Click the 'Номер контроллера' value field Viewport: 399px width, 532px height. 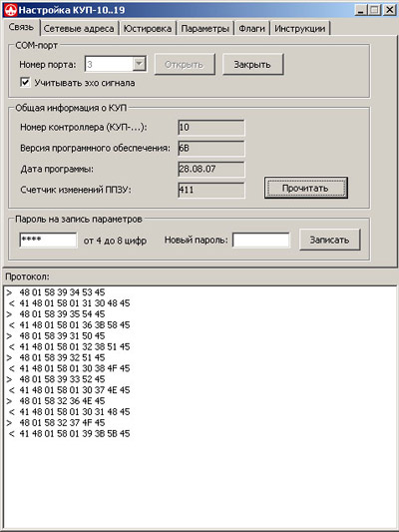[x=210, y=127]
